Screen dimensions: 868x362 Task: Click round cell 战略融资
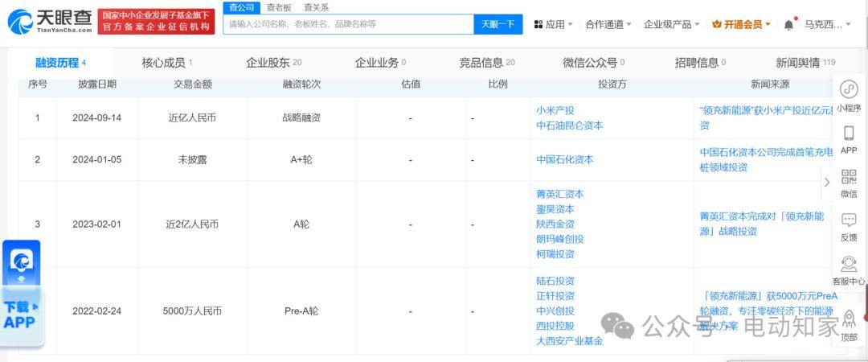point(301,117)
